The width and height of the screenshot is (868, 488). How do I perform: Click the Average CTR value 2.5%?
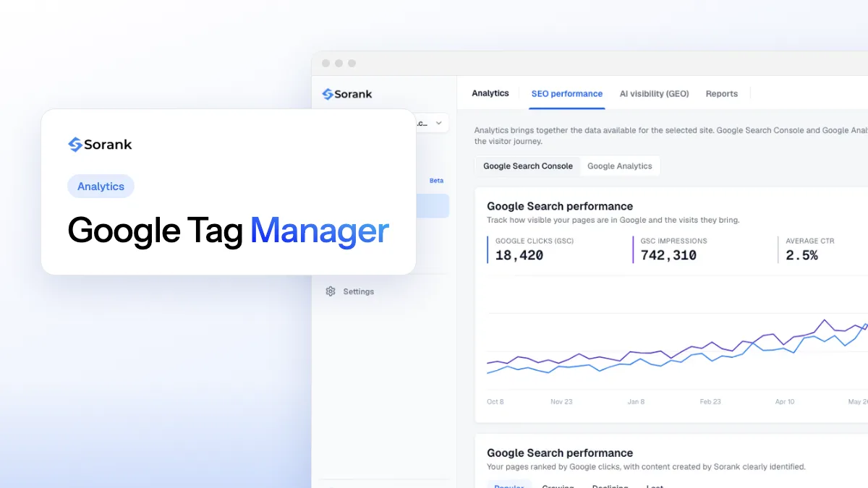(802, 255)
